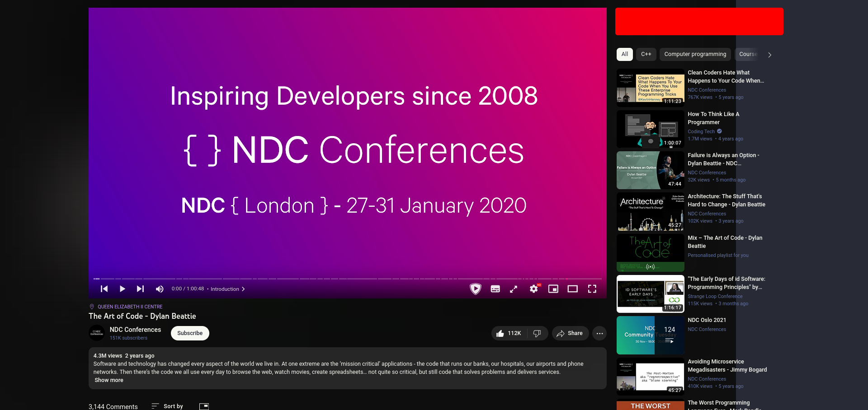868x410 pixels.
Task: Show more filter chips with the arrow
Action: tap(770, 55)
